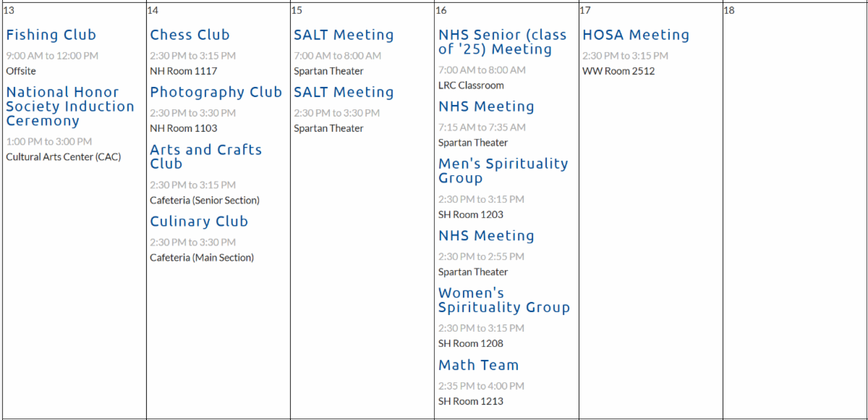Click the day 17 date number
Viewport: 868px width, 420px height.
pyautogui.click(x=585, y=10)
